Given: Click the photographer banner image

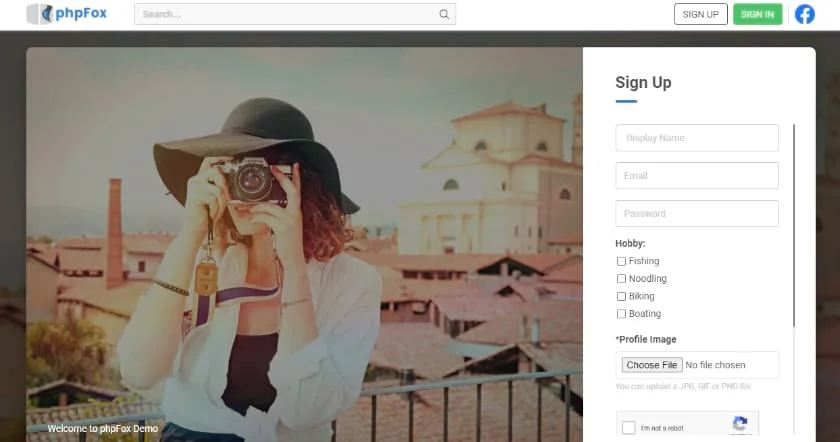Looking at the screenshot, I should tap(304, 244).
